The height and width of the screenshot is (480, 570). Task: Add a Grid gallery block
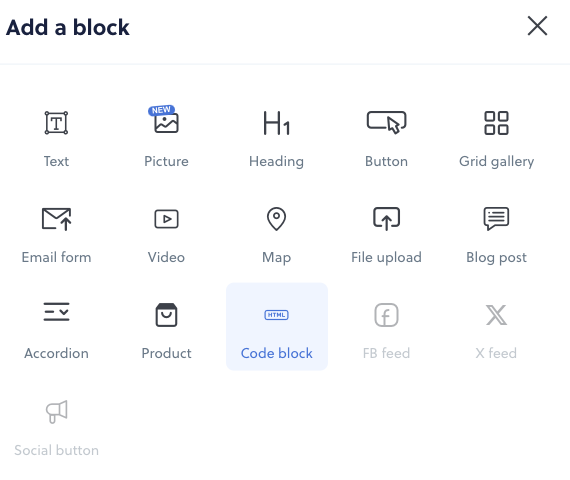tap(497, 138)
